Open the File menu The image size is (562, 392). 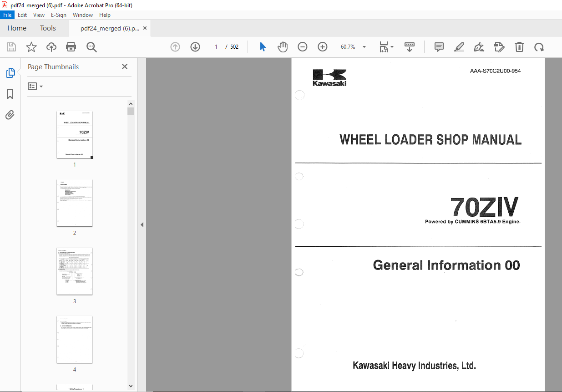pos(8,15)
